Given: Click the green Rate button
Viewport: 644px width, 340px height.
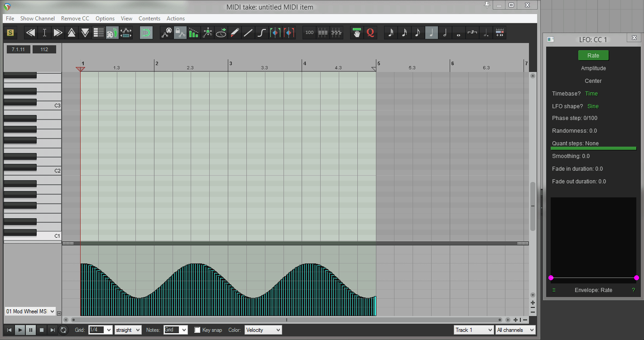Looking at the screenshot, I should [593, 56].
